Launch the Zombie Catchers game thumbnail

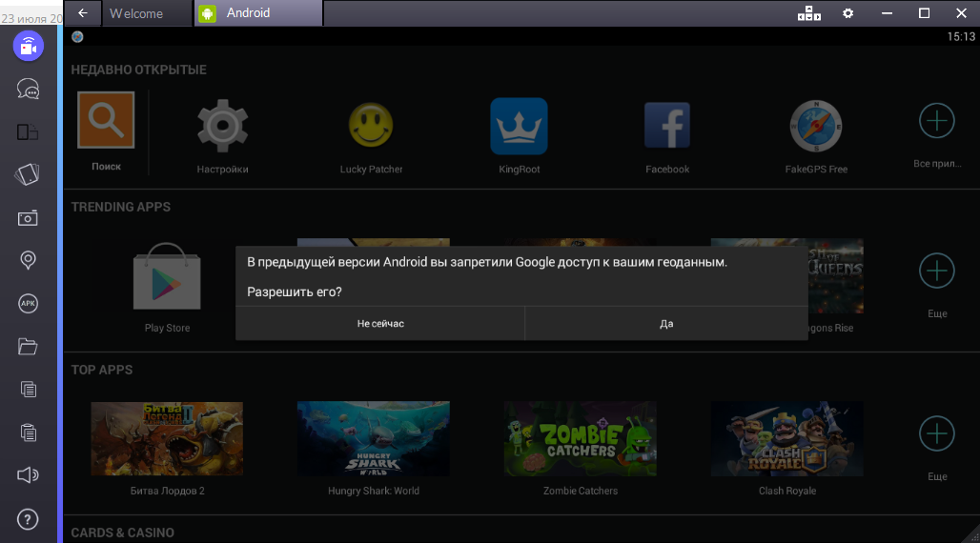click(x=580, y=438)
